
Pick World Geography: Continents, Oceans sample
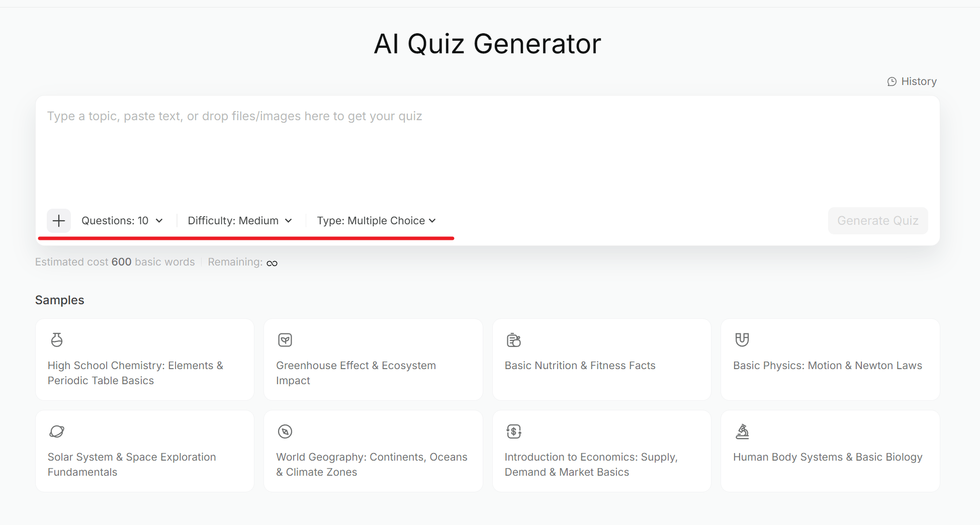373,451
